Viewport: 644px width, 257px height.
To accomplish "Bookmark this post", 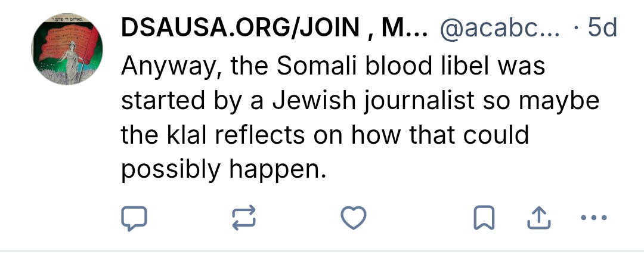I will (x=484, y=219).
